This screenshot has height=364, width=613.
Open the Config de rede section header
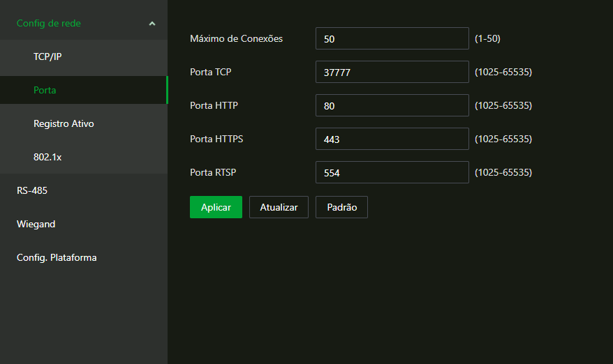point(84,23)
